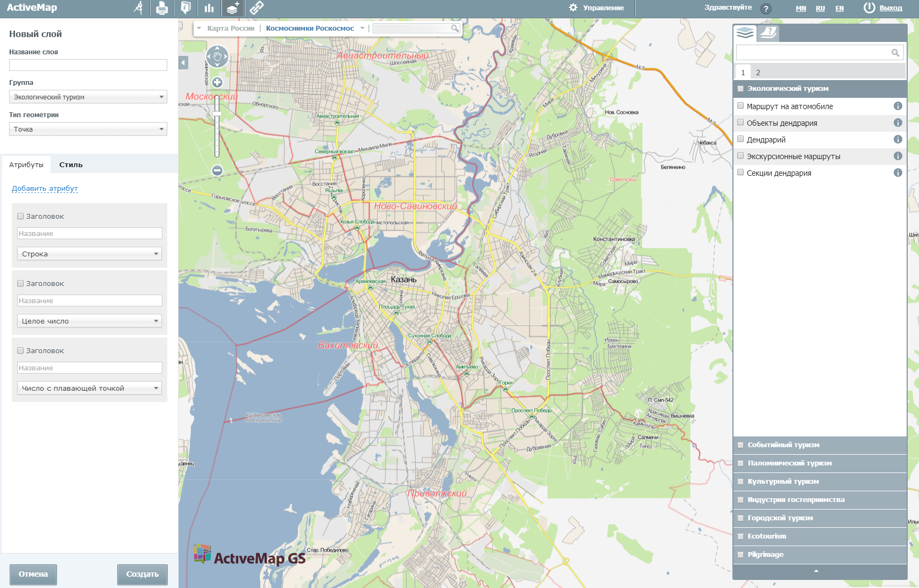This screenshot has width=919, height=588.
Task: Click the Создать button
Action: click(x=142, y=574)
